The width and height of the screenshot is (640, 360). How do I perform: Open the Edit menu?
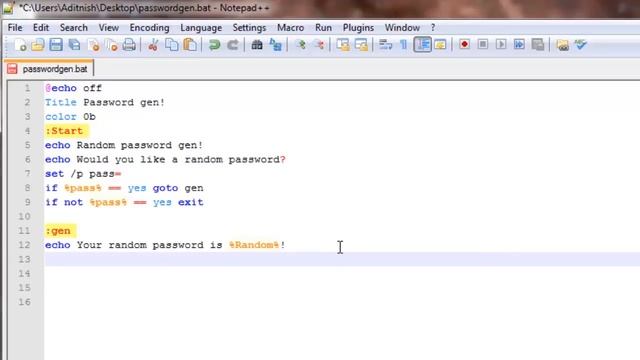[41, 28]
